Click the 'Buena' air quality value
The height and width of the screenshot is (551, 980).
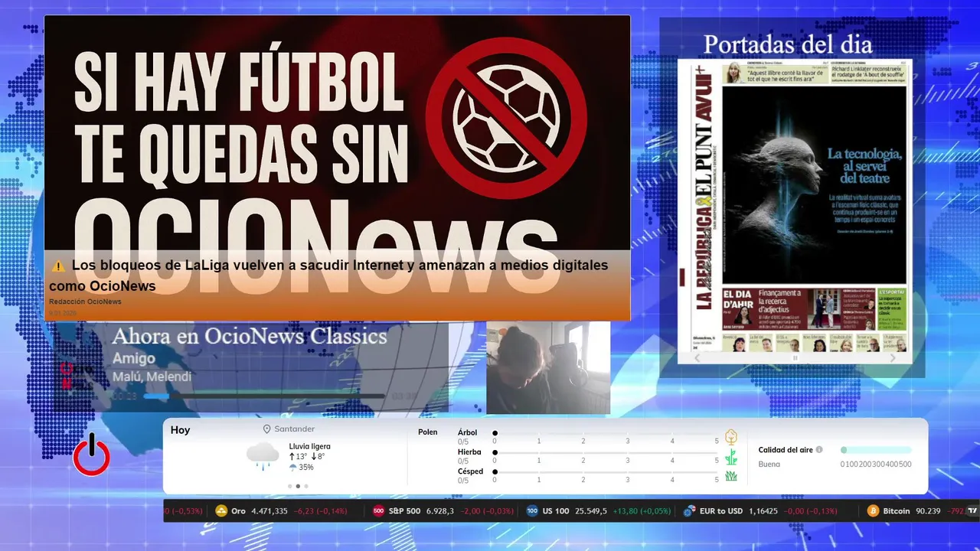[769, 464]
